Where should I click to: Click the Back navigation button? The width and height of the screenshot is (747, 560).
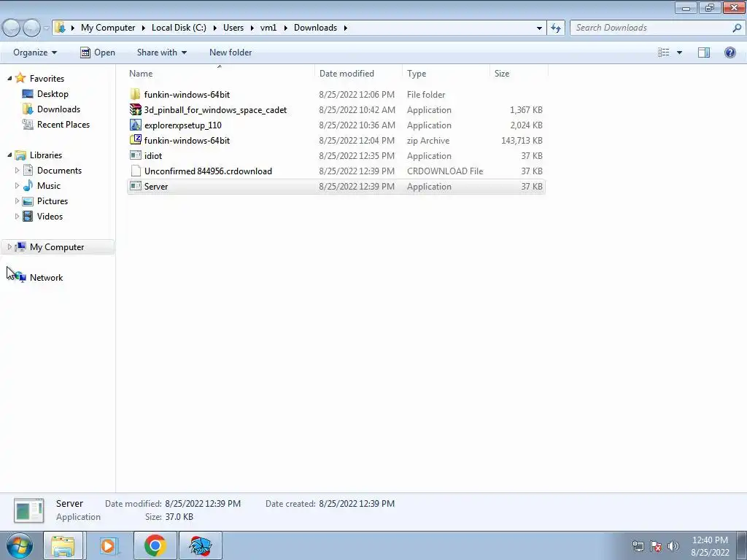(12, 28)
